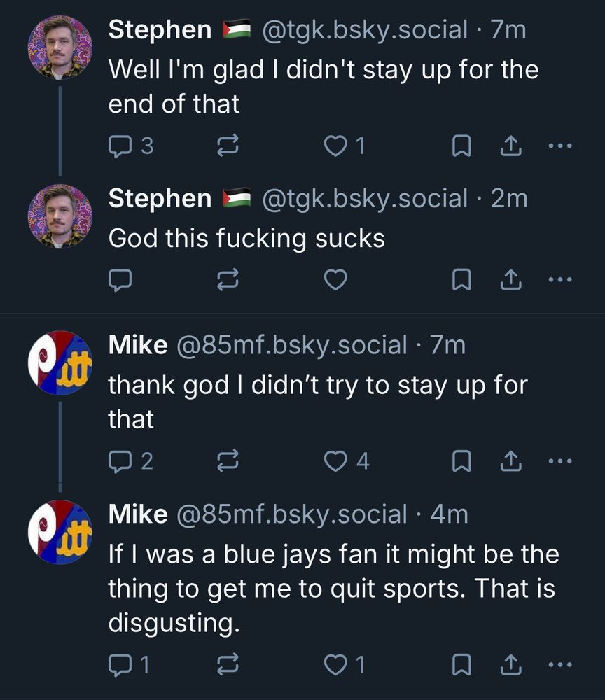Open more options on "God this fucking sucks" post
Image resolution: width=605 pixels, height=700 pixels.
point(560,280)
